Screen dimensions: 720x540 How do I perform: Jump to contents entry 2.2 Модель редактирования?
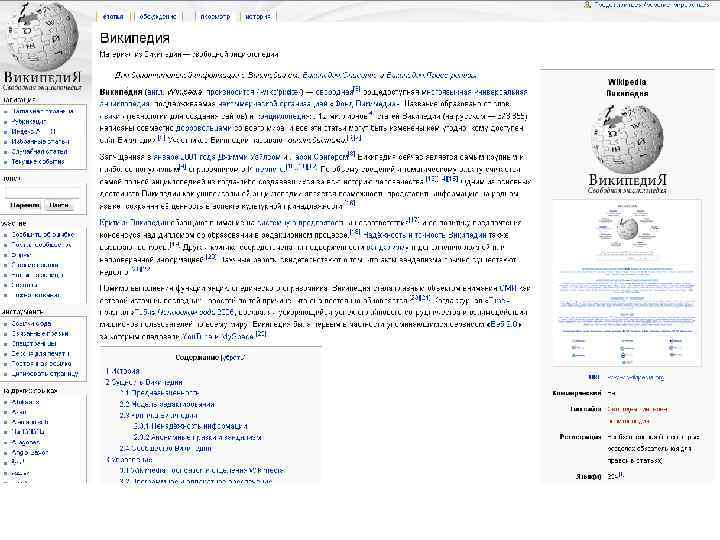pyautogui.click(x=167, y=405)
